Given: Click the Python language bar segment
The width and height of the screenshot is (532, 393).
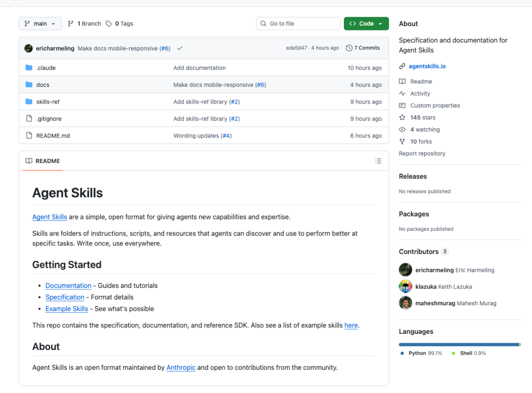Looking at the screenshot, I should click(x=459, y=345).
